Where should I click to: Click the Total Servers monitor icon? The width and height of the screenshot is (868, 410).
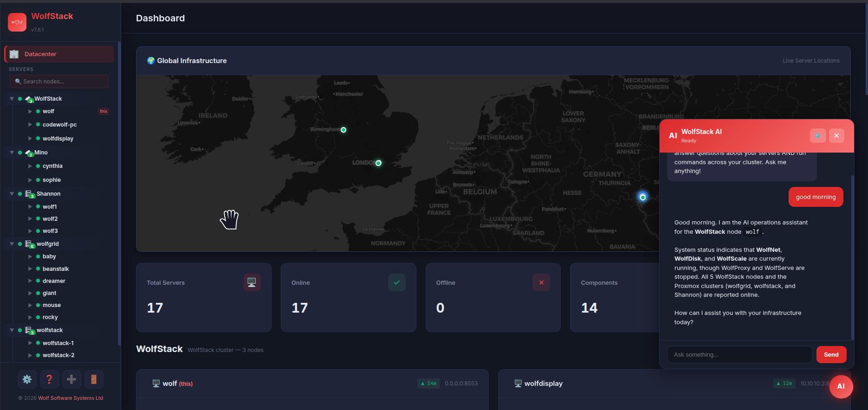pyautogui.click(x=252, y=282)
